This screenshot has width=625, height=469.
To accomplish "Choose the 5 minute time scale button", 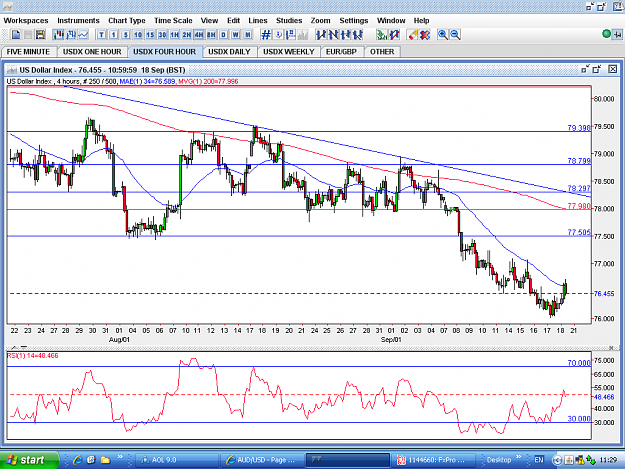I will (x=126, y=35).
